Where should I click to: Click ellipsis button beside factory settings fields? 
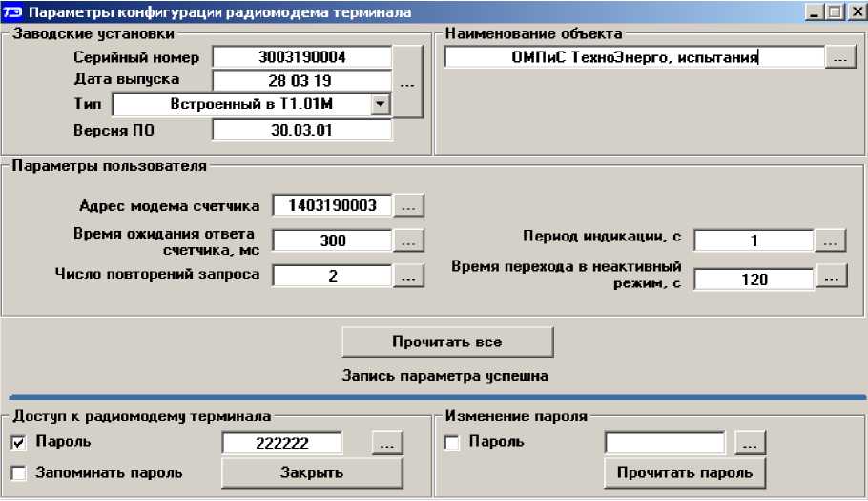click(408, 83)
